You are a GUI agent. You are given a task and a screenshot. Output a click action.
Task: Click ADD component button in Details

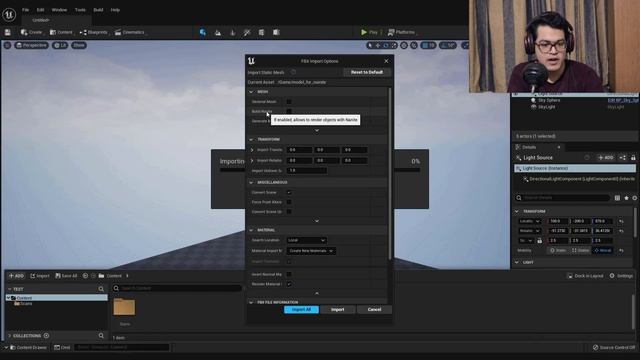[605, 158]
